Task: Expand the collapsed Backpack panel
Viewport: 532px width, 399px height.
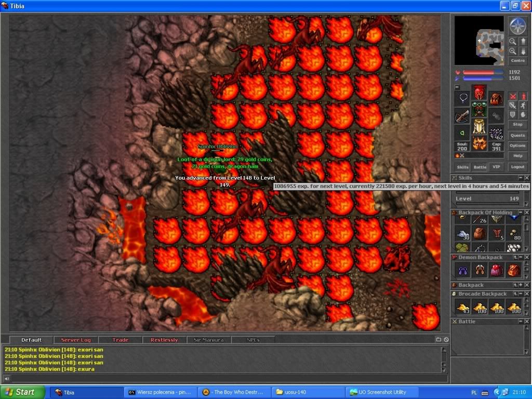Action: pos(521,285)
